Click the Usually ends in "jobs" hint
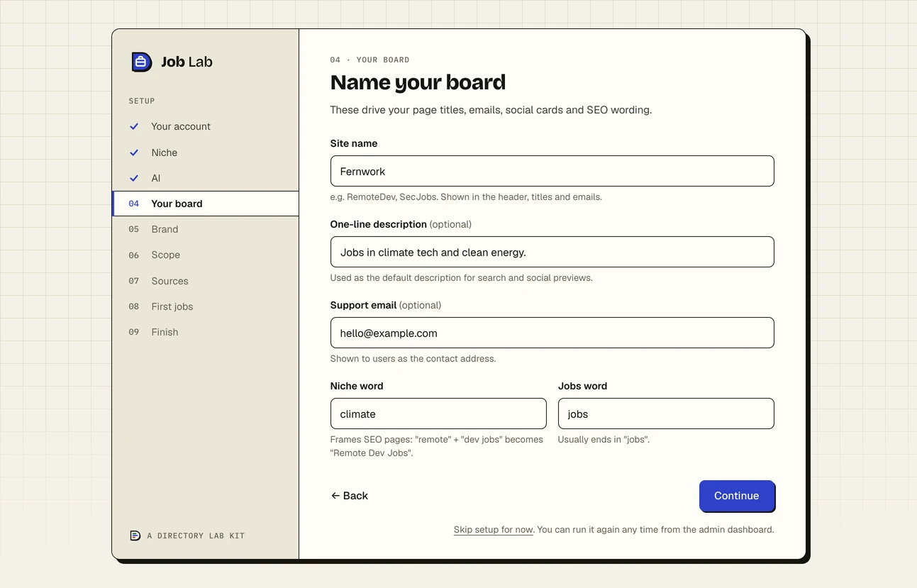The width and height of the screenshot is (917, 588). (604, 440)
